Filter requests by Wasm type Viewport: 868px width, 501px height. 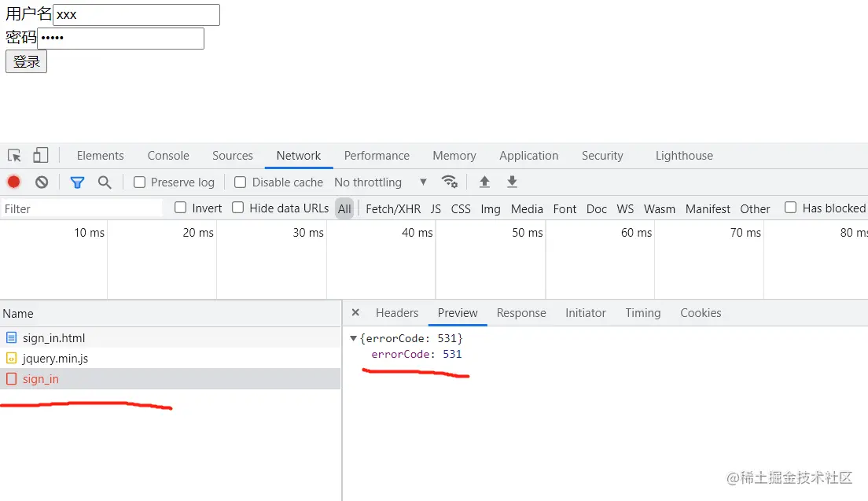pos(660,208)
